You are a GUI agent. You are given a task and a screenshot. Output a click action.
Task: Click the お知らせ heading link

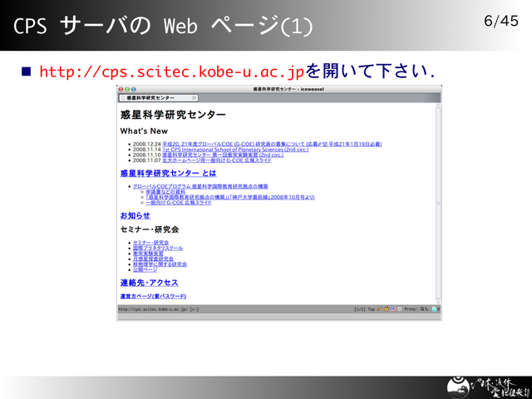135,215
